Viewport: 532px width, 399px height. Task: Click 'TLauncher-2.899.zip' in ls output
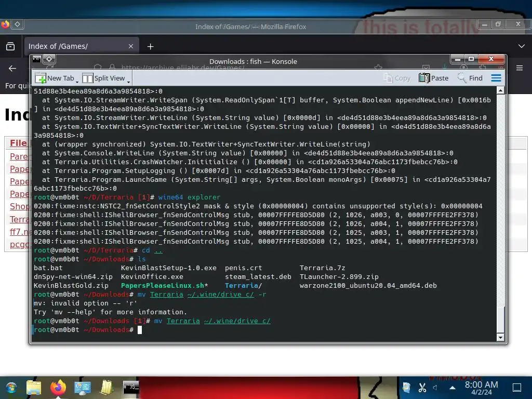pos(339,277)
